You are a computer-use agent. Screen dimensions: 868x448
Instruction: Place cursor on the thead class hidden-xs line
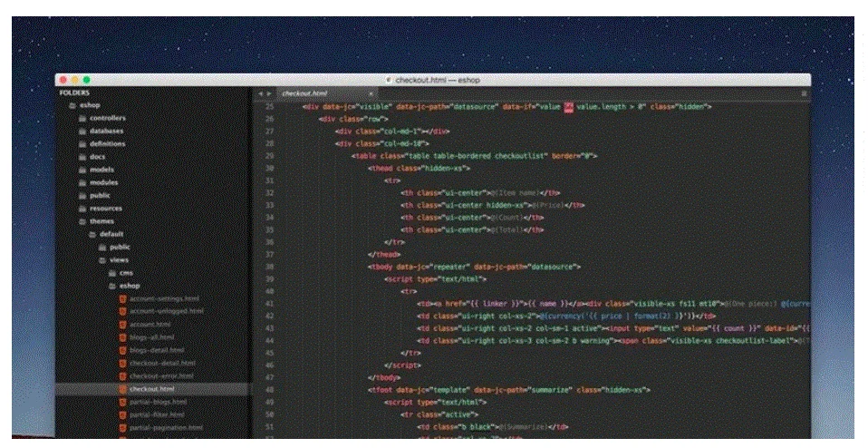point(420,168)
